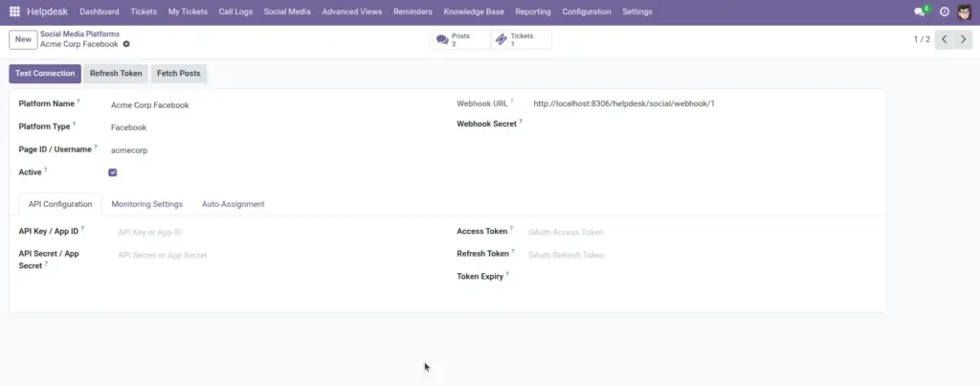This screenshot has height=386, width=980.
Task: Click the Test Connection button
Action: coord(45,73)
